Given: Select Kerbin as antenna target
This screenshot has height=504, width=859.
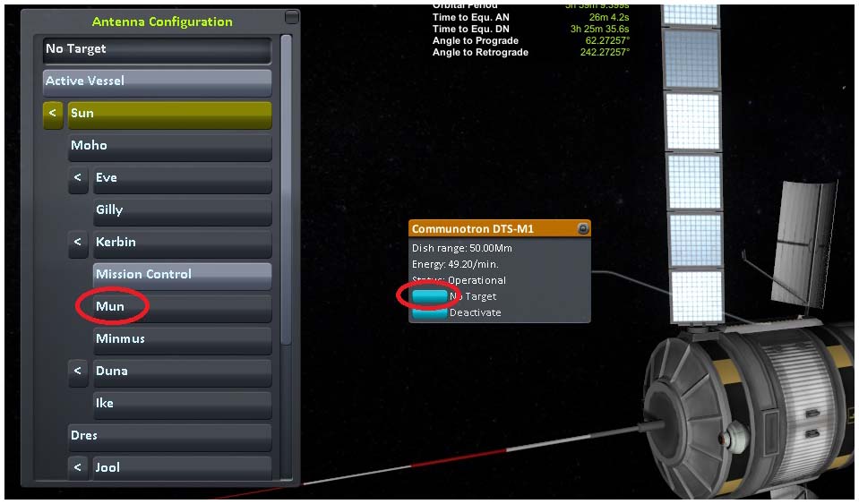Looking at the screenshot, I should [182, 243].
